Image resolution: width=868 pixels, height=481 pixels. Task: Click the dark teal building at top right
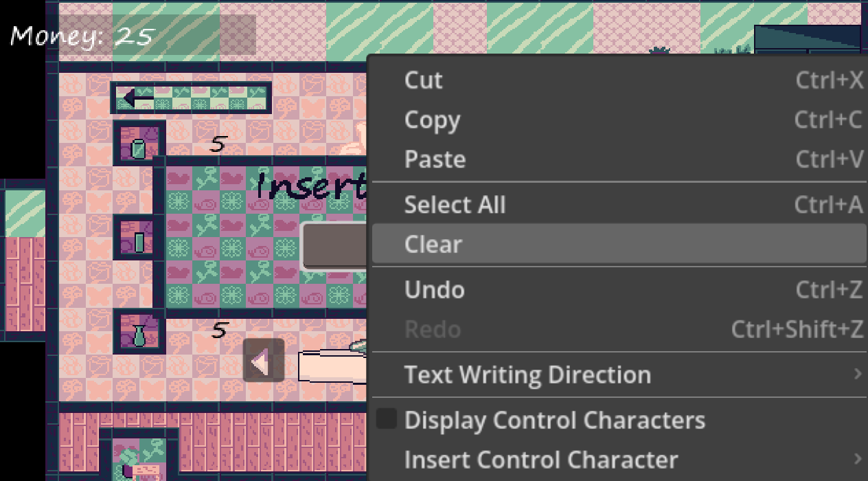(x=808, y=40)
